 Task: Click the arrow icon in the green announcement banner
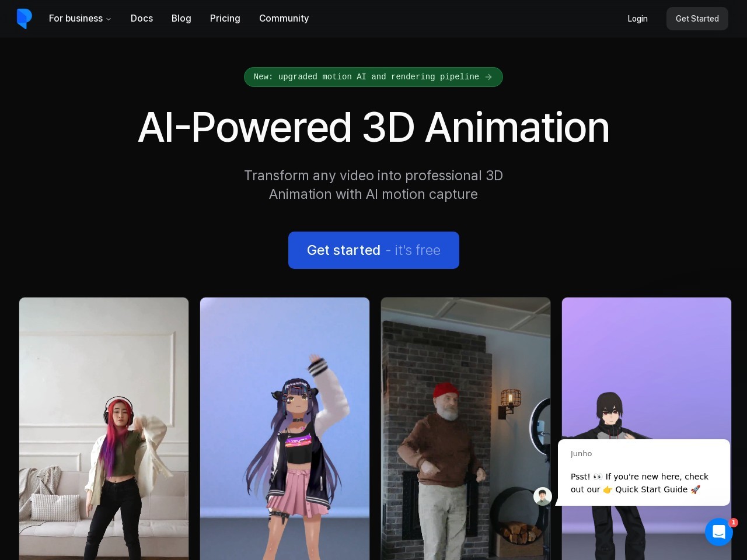click(x=488, y=77)
